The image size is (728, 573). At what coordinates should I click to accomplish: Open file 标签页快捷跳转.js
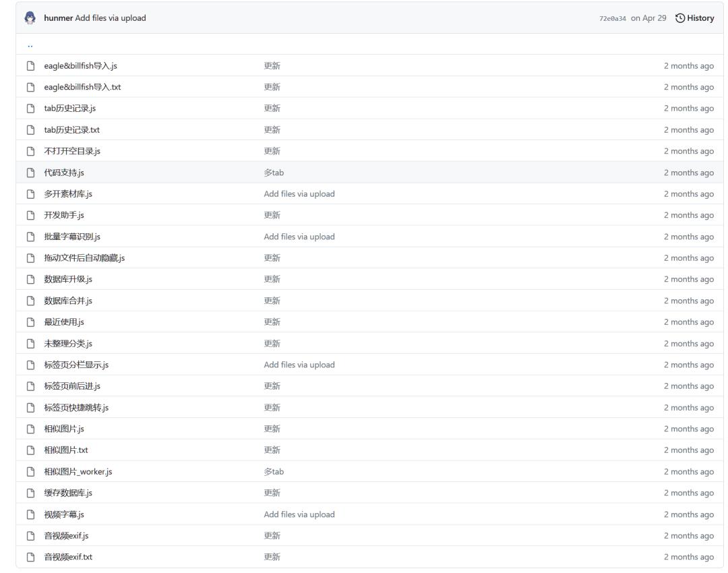(x=76, y=408)
